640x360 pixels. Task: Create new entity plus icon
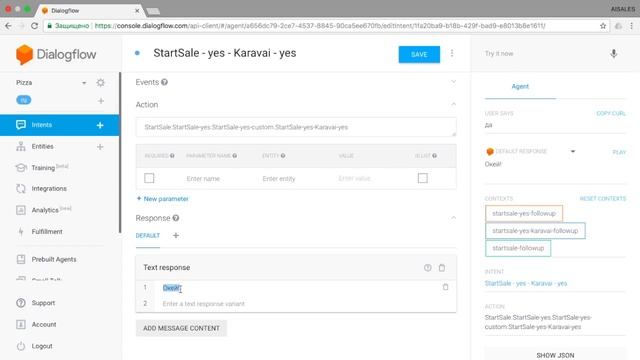100,147
